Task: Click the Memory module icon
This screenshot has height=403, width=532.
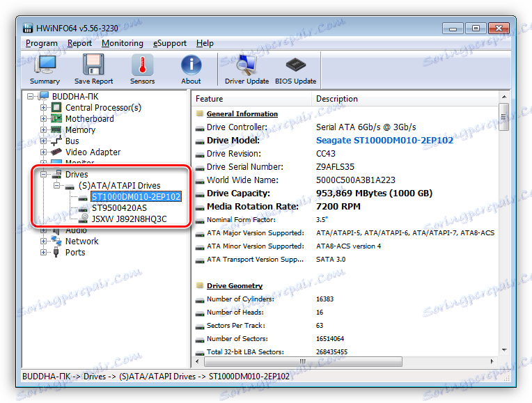Action: [x=56, y=129]
